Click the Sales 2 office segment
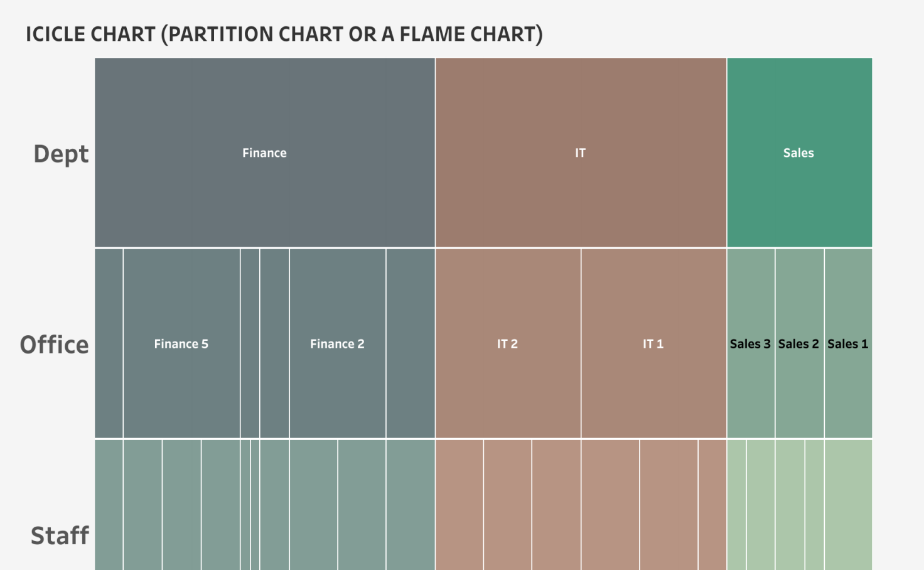 798,343
